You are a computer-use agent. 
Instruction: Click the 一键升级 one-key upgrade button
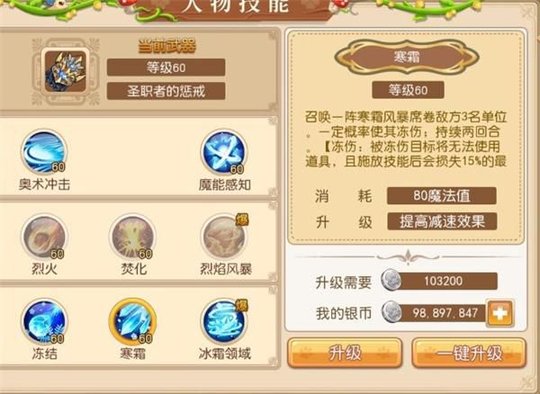(x=469, y=353)
